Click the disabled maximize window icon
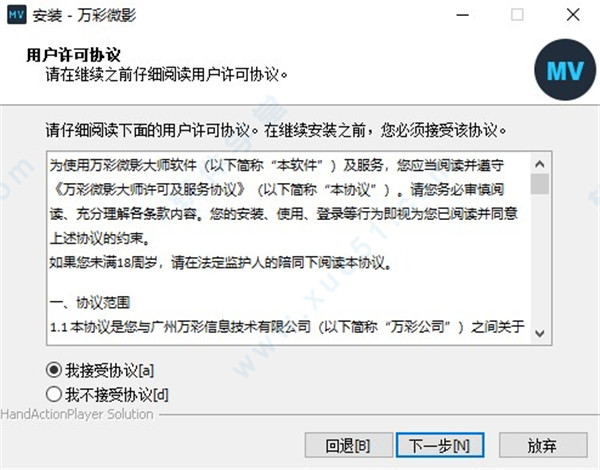This screenshot has height=470, width=600. pyautogui.click(x=517, y=15)
